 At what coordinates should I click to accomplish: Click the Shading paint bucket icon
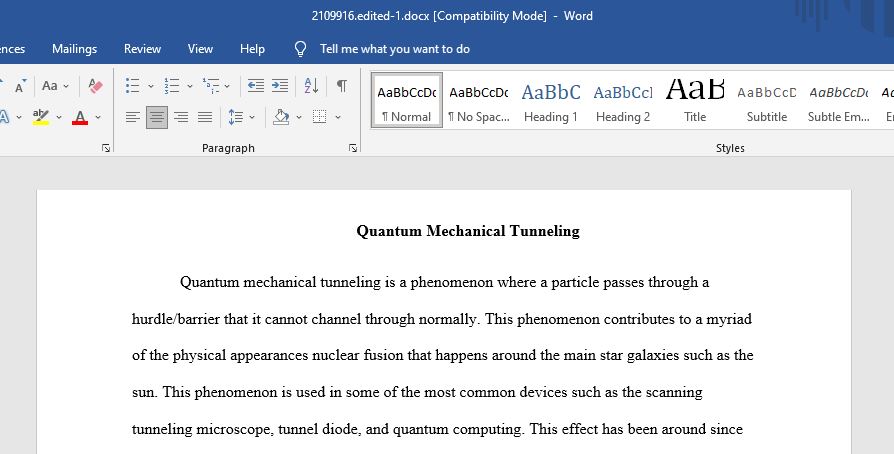click(281, 117)
